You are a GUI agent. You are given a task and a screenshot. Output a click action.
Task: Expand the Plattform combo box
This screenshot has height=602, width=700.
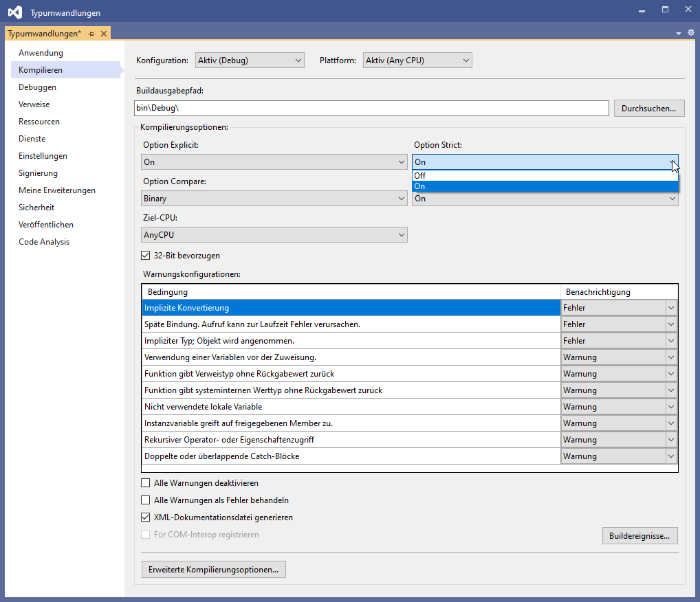417,60
